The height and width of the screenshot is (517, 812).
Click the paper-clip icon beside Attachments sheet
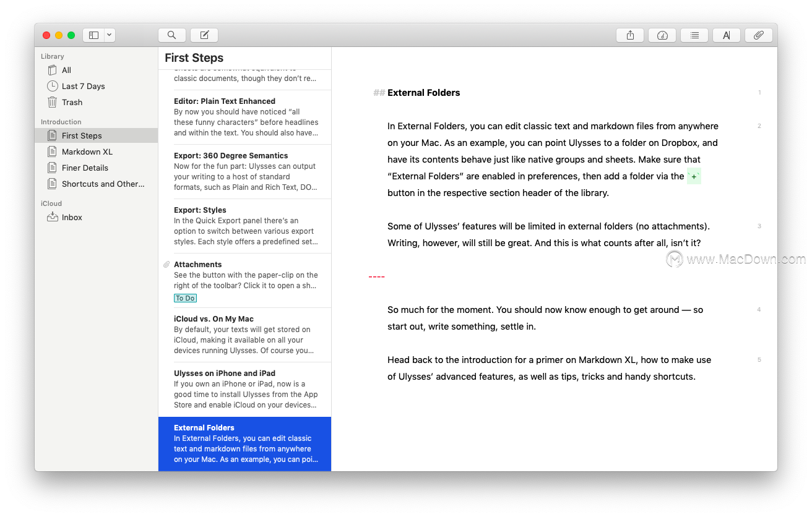click(166, 265)
